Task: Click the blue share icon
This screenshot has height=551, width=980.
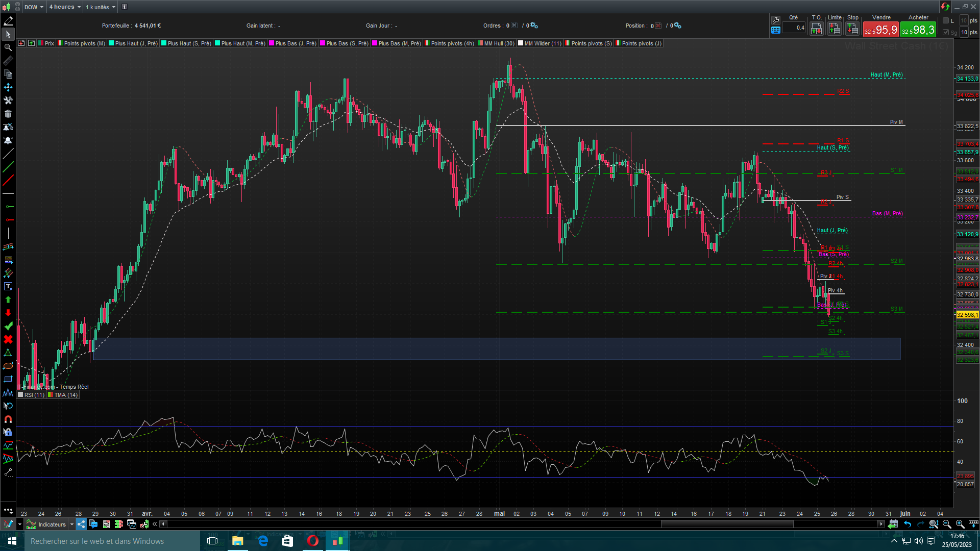Action: [81, 524]
